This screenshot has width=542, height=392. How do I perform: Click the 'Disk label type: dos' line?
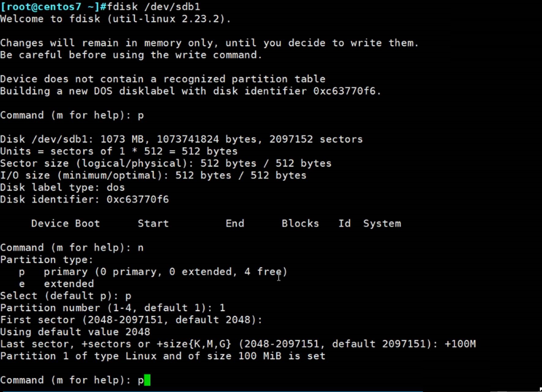(x=62, y=187)
